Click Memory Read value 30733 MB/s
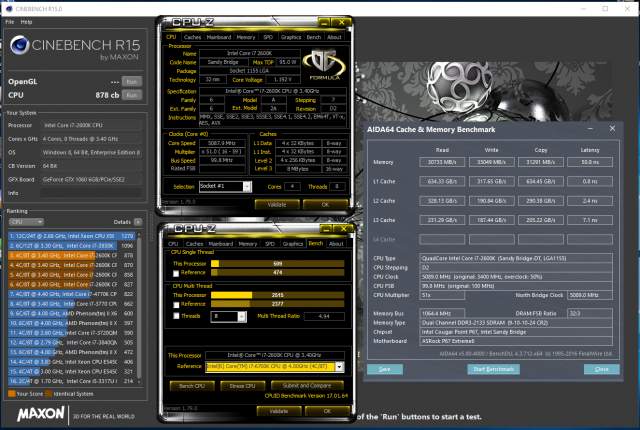The height and width of the screenshot is (430, 640). [442, 162]
